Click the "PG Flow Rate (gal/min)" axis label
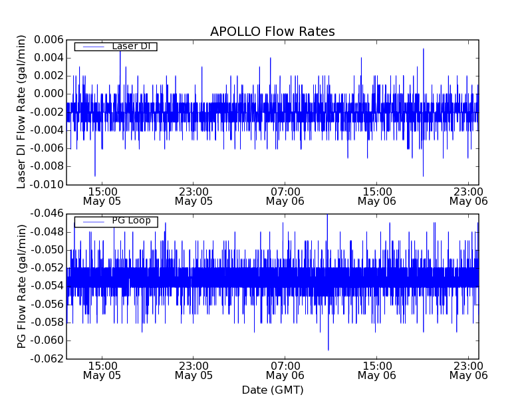 (21, 286)
